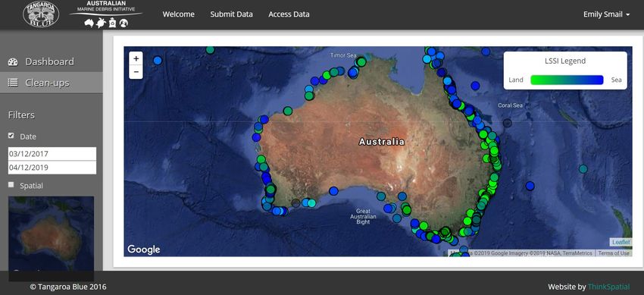644x295 pixels.
Task: Select the blue marker near Timor Sea
Action: coord(353,72)
